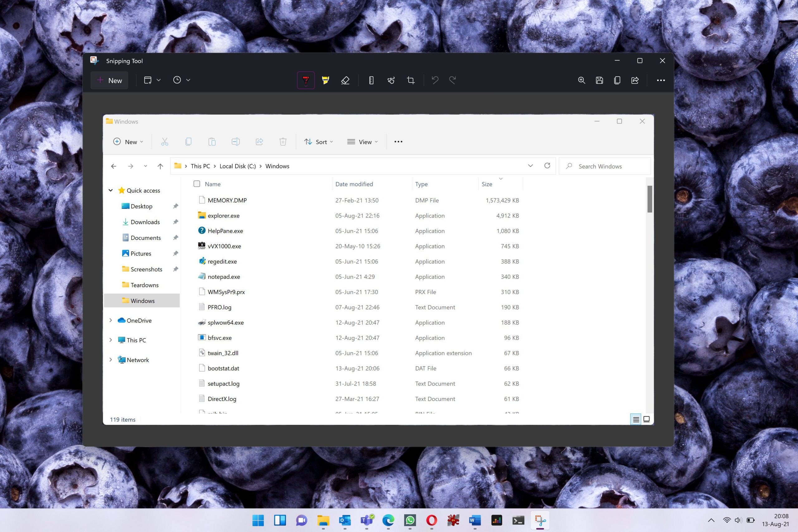The image size is (798, 532).
Task: Open Microsoft Edge from the taskbar
Action: coord(388,520)
